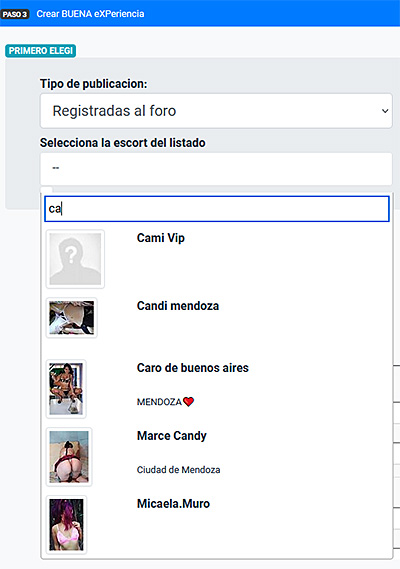400x569 pixels.
Task: Focus the search field containing "ca"
Action: (x=217, y=209)
